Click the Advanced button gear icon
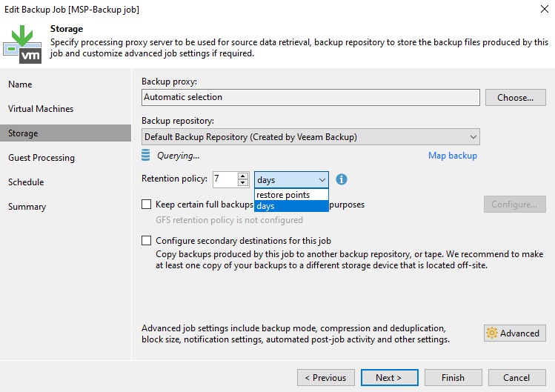The image size is (555, 392). click(491, 333)
